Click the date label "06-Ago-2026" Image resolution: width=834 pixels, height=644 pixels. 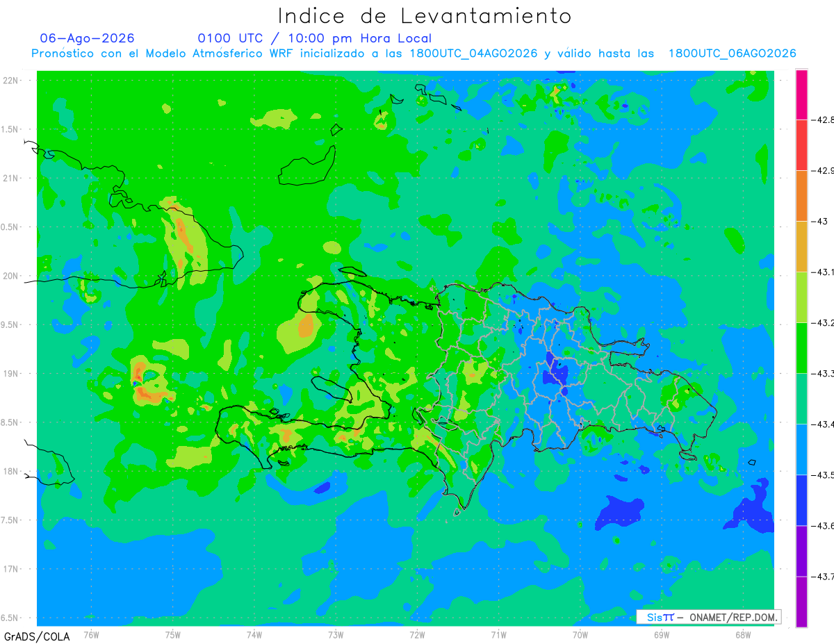[88, 38]
